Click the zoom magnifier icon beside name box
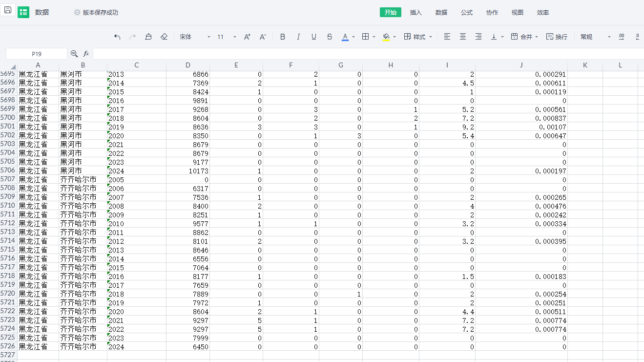644x362 pixels. 74,54
